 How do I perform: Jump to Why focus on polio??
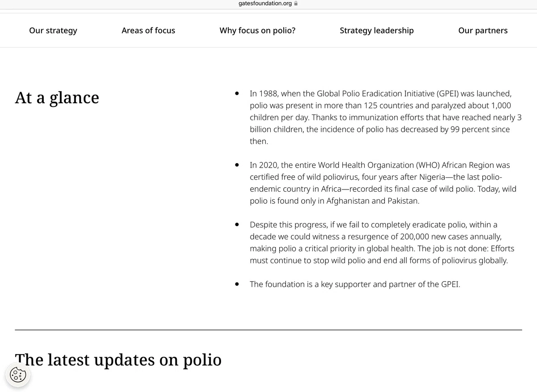coord(257,30)
